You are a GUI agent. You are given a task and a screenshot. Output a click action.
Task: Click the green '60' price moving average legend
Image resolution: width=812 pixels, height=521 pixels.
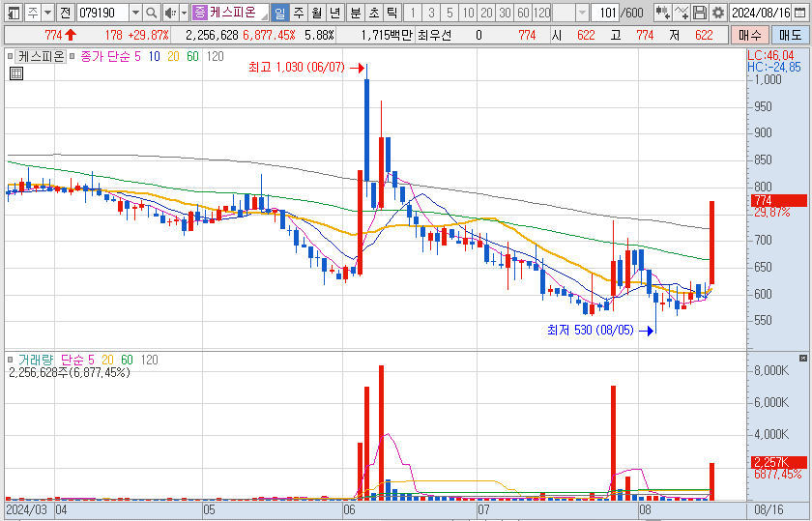pos(192,56)
